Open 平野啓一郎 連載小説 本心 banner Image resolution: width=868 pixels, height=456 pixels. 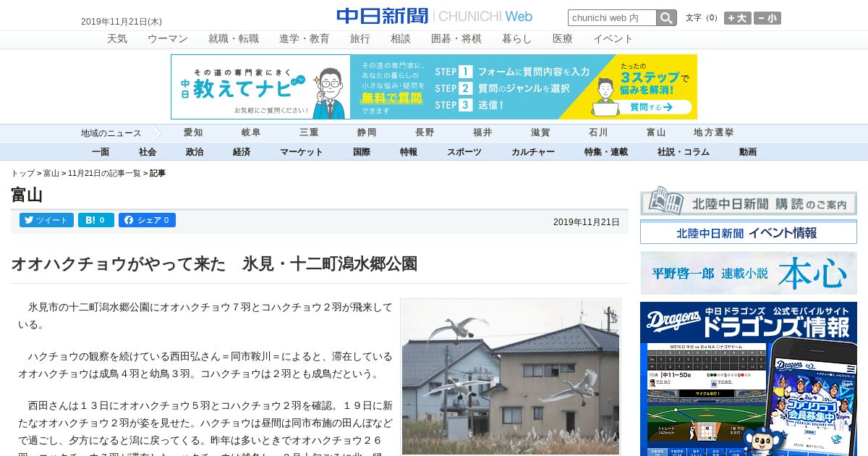click(x=749, y=273)
